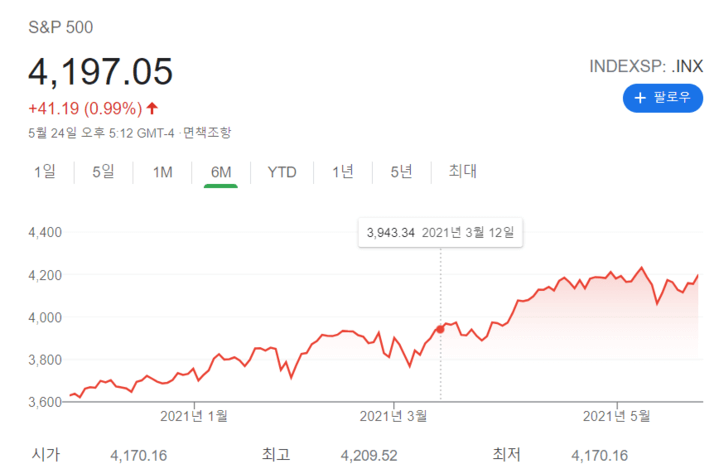Click the 2021년 3월 axis label

click(393, 416)
